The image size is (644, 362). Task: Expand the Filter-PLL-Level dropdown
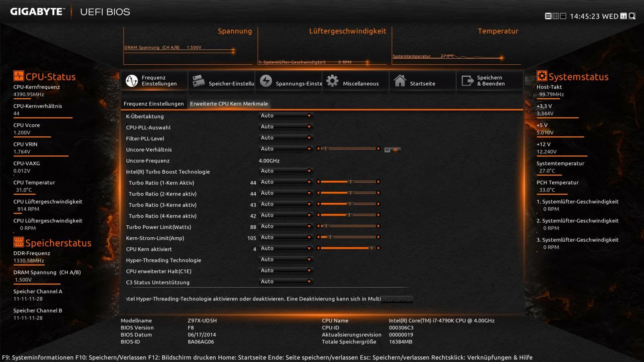click(286, 138)
